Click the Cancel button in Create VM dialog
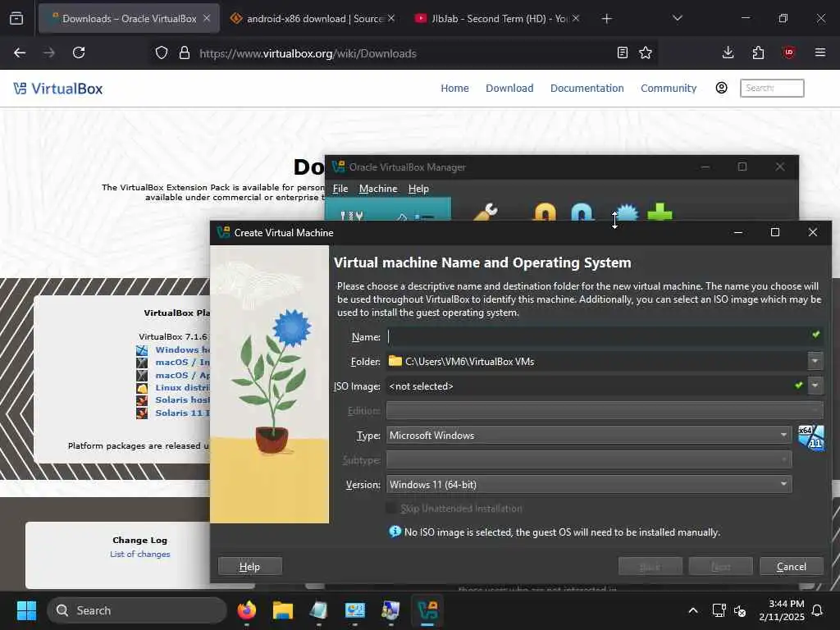Viewport: 840px width, 630px height. point(792,566)
